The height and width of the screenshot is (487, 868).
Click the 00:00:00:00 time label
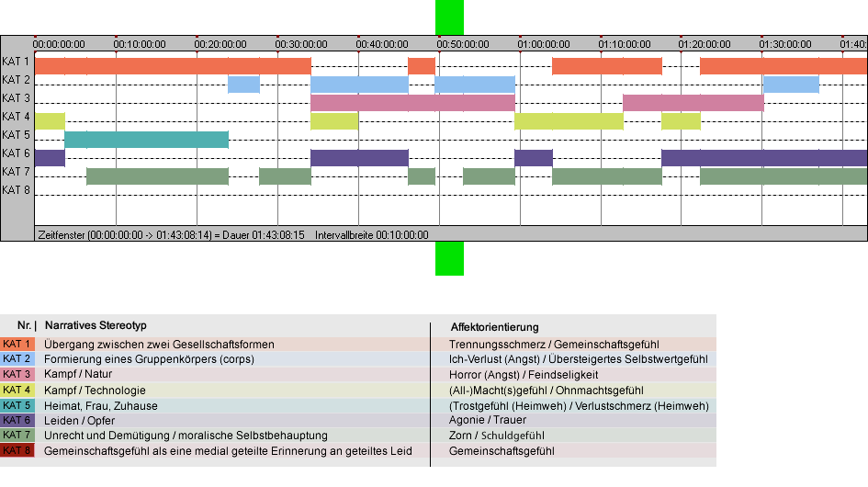coord(59,44)
